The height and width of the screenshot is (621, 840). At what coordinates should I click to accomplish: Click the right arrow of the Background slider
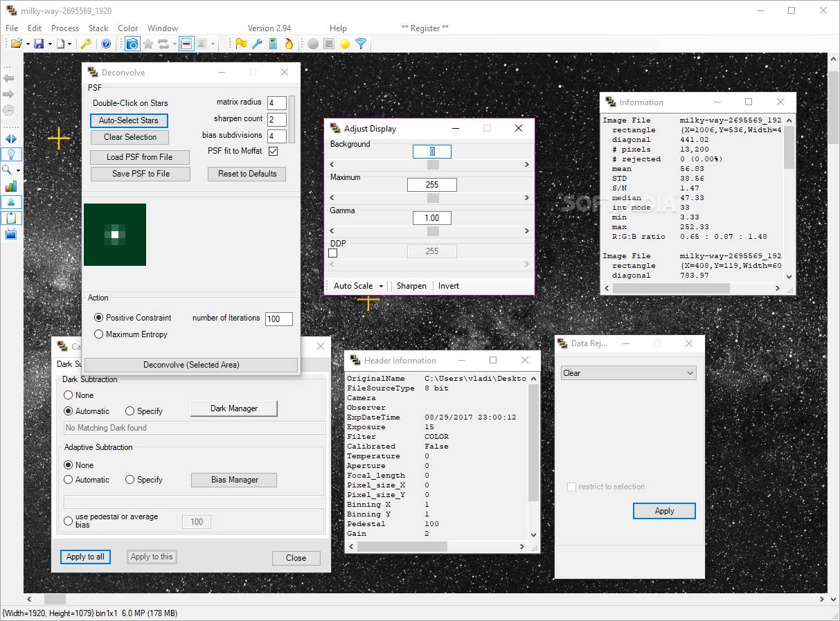[526, 165]
